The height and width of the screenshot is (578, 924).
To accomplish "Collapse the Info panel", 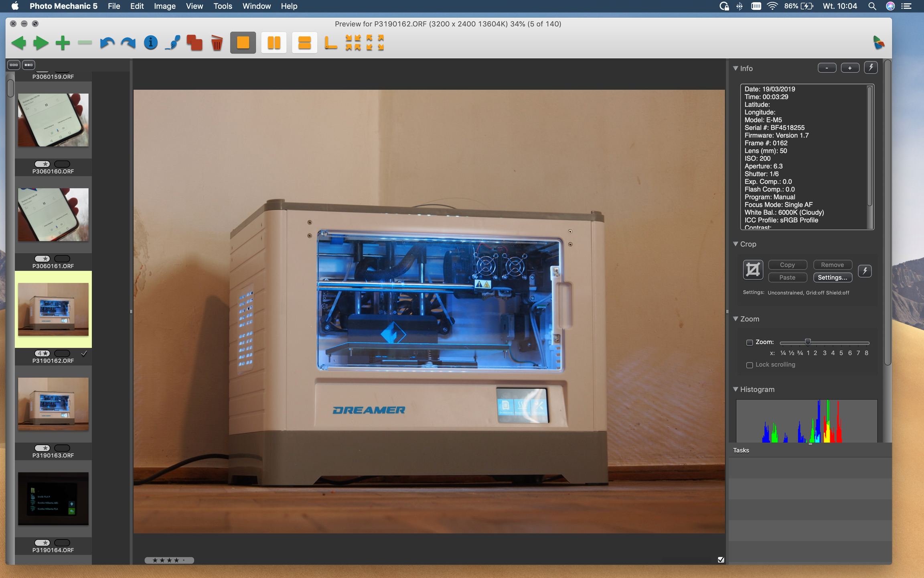I will [x=736, y=68].
